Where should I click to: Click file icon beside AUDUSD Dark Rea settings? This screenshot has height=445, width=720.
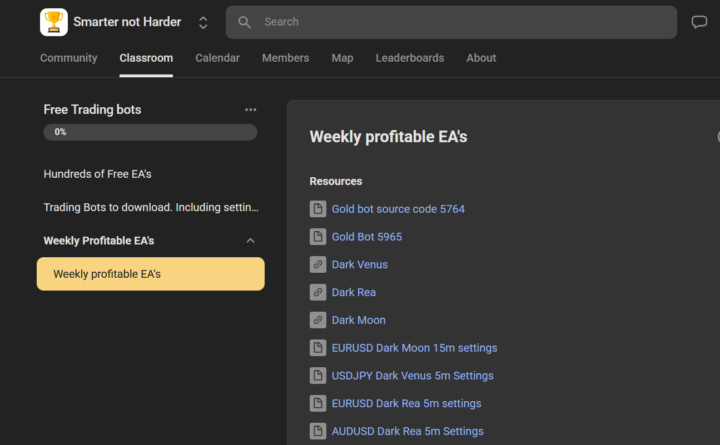[x=318, y=431]
